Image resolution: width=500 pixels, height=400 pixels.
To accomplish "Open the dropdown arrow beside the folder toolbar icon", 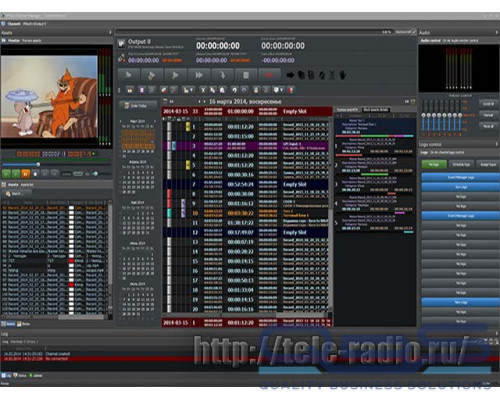I will click(x=192, y=90).
